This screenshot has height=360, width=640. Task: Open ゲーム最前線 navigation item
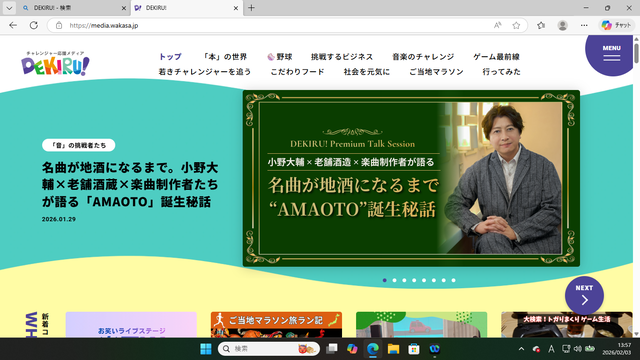[496, 57]
